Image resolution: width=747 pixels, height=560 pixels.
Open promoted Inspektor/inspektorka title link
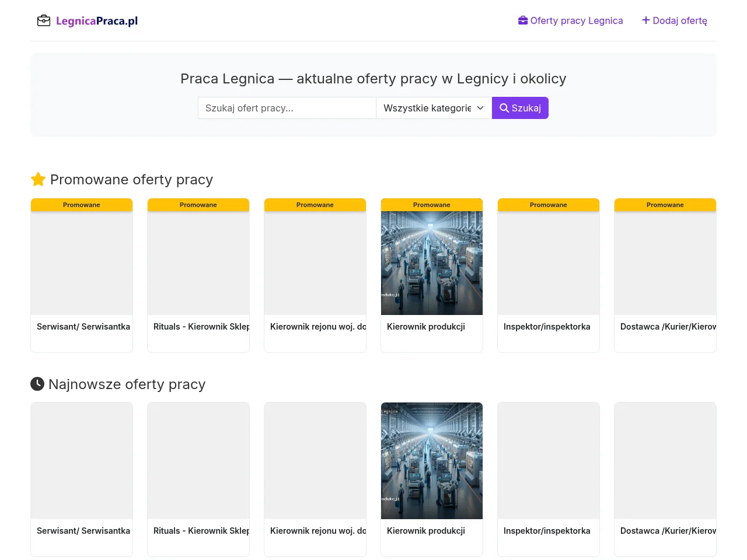pyautogui.click(x=547, y=327)
